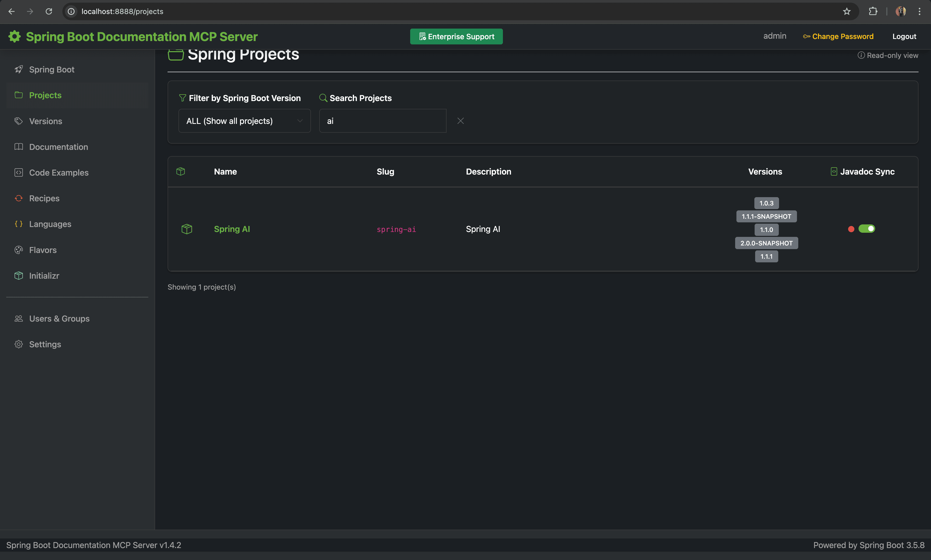Click the green gear logo icon
The width and height of the screenshot is (931, 560).
tap(15, 37)
